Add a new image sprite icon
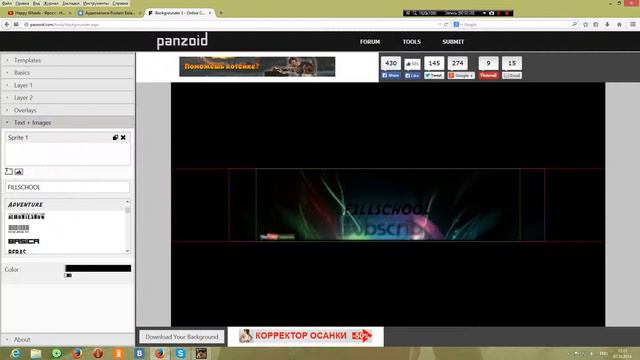The image size is (640, 360). (x=19, y=172)
